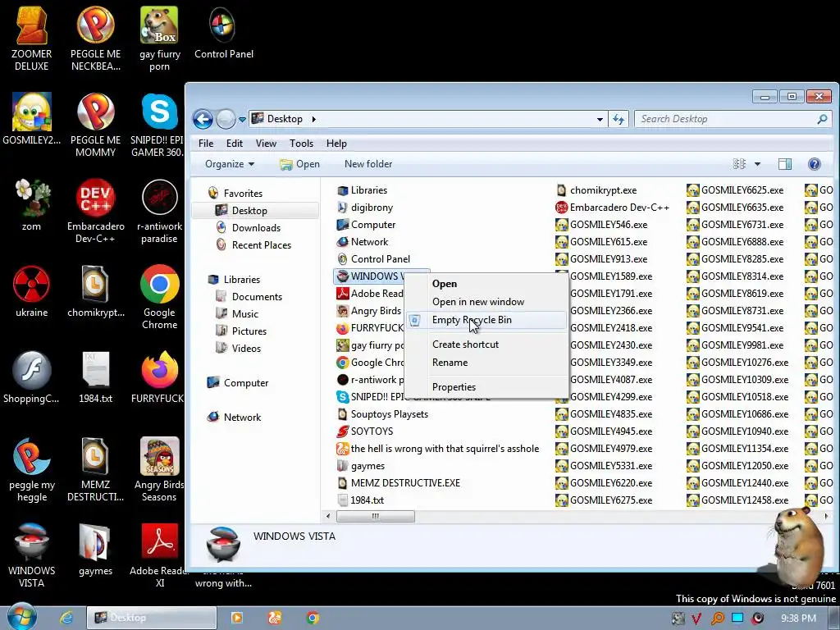The width and height of the screenshot is (840, 630).
Task: Choose Empty Recycle Bin from context menu
Action: [486, 320]
